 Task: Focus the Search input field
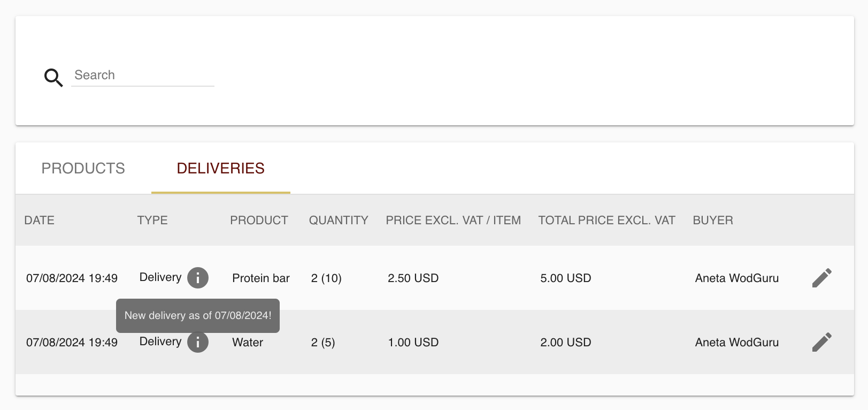[x=143, y=75]
